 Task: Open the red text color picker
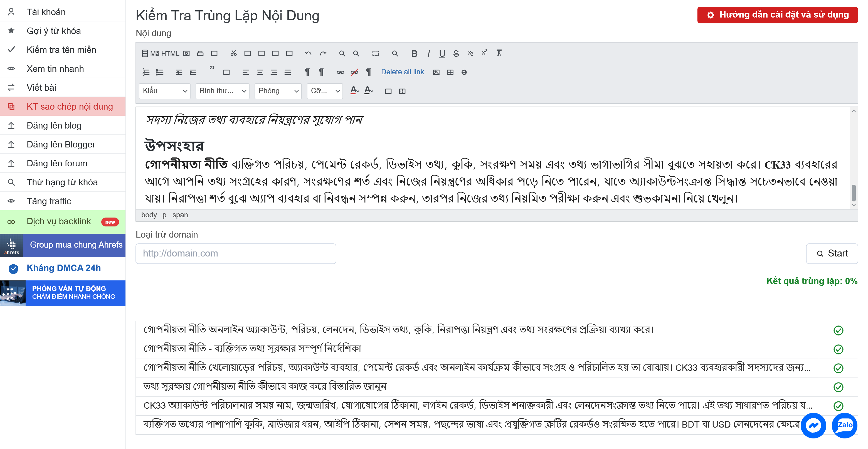pyautogui.click(x=354, y=90)
